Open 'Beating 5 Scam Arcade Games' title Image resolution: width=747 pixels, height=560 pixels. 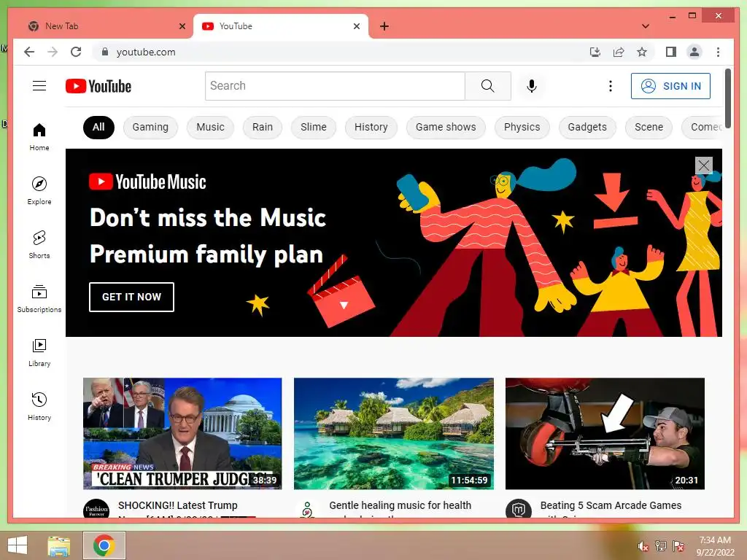(611, 505)
